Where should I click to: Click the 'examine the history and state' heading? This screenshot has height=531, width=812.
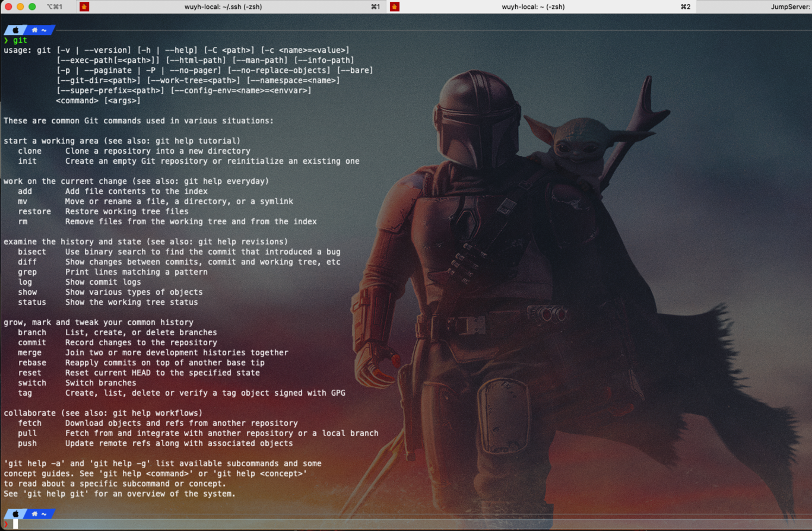(146, 242)
